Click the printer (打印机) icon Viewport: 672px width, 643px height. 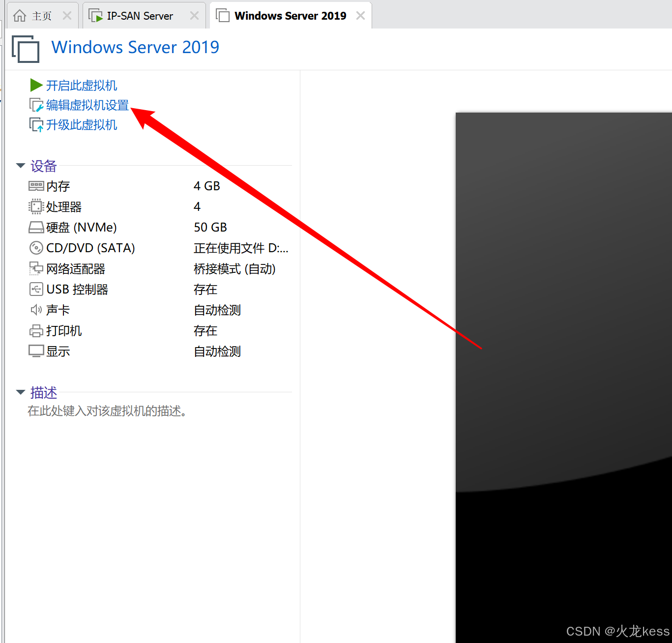(x=36, y=331)
